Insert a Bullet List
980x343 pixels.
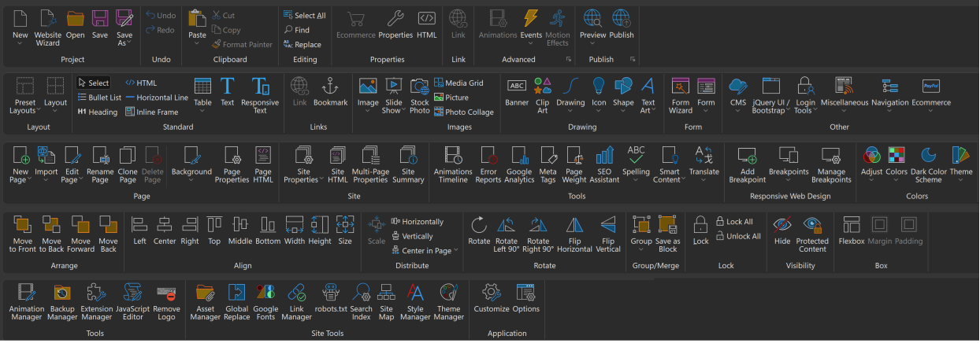pos(99,98)
